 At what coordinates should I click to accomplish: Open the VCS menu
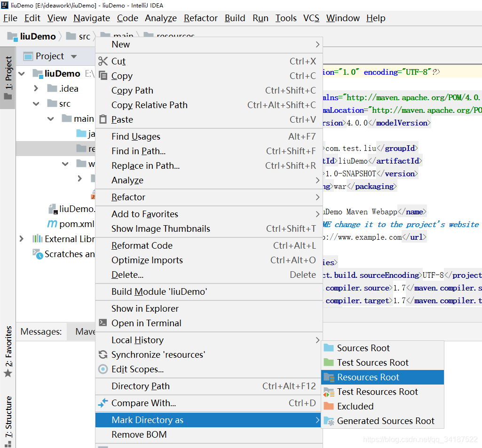(x=311, y=18)
